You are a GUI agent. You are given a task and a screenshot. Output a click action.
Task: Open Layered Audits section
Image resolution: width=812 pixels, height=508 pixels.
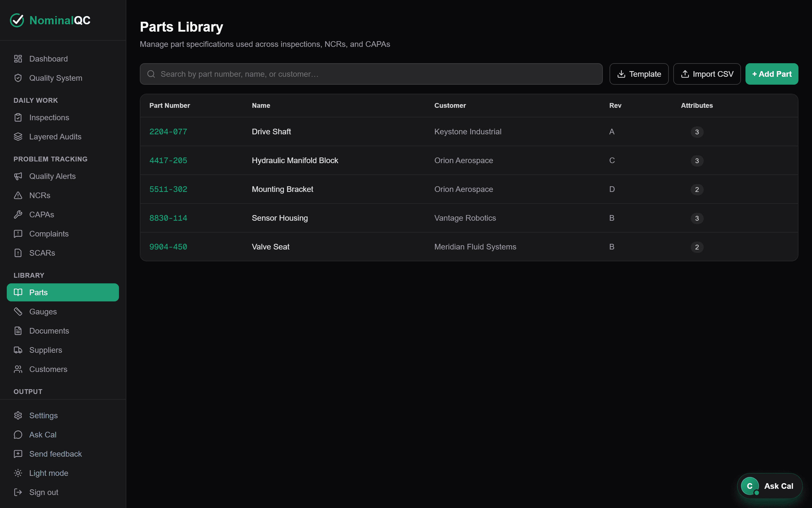63,137
